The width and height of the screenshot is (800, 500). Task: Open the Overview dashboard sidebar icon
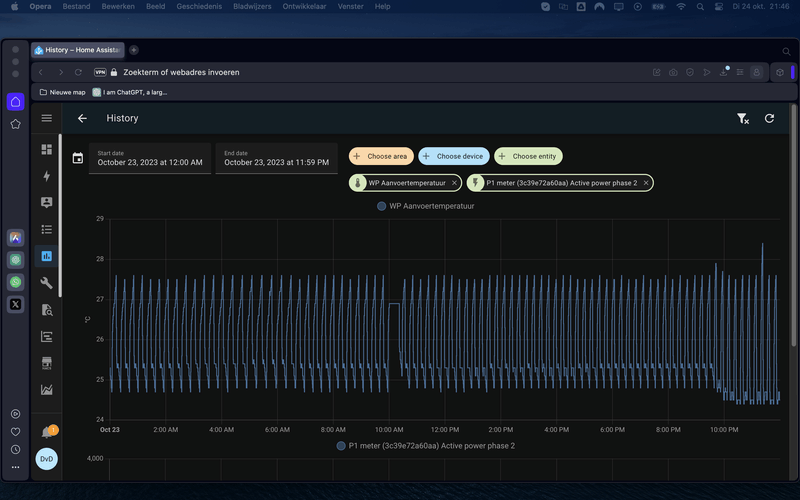click(x=46, y=149)
